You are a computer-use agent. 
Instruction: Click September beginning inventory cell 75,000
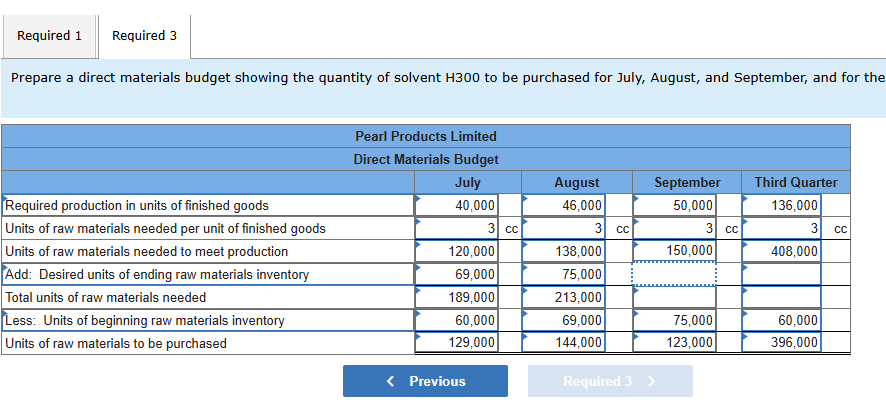673,320
